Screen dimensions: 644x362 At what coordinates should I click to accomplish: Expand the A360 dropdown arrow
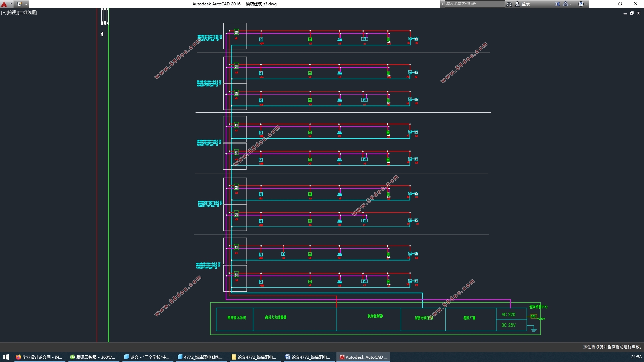[571, 4]
